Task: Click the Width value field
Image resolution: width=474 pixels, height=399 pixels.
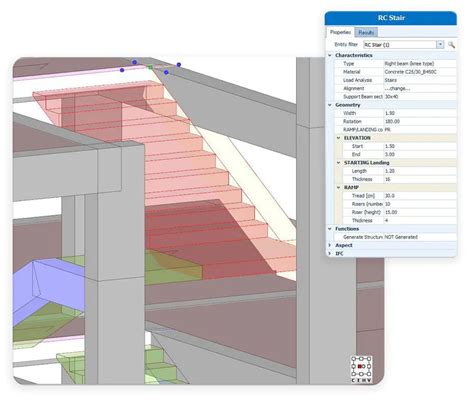Action: [420, 113]
